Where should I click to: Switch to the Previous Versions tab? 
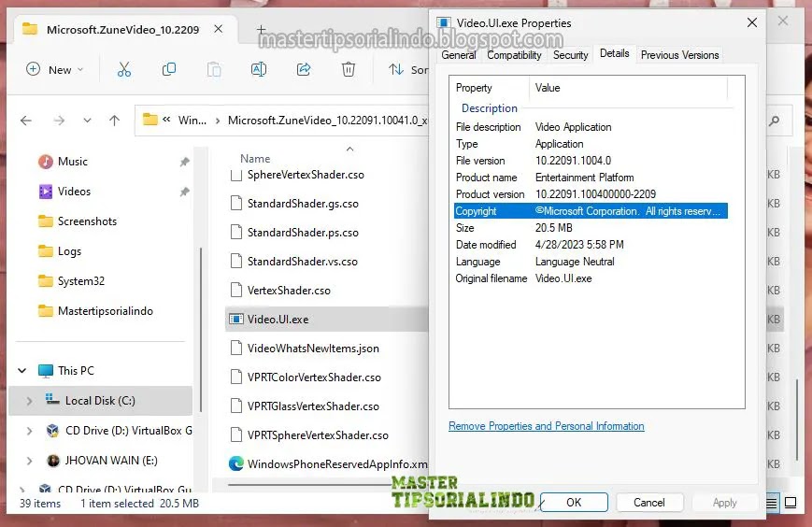679,55
